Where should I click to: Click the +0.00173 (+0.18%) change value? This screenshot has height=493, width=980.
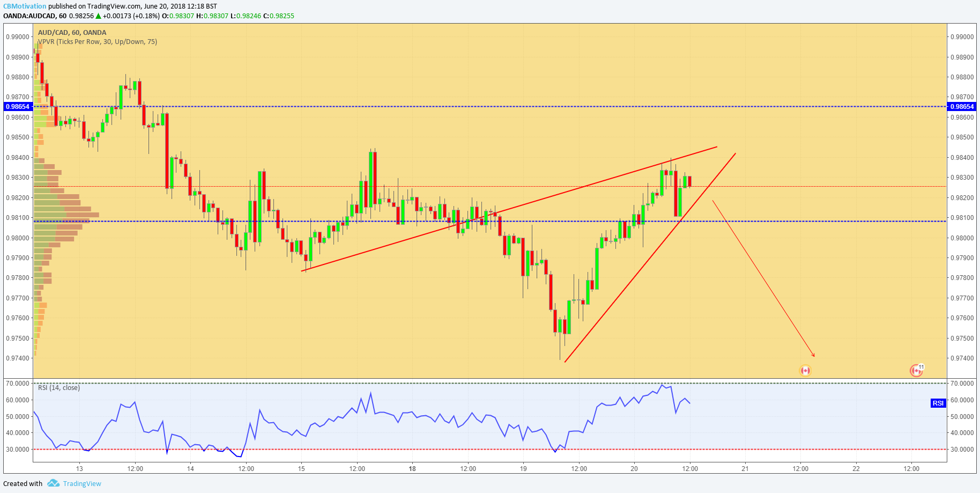point(131,16)
